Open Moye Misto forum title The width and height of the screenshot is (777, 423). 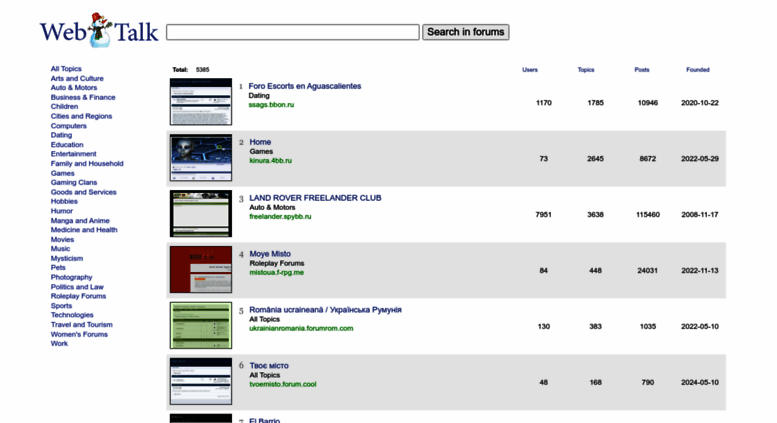coord(270,254)
